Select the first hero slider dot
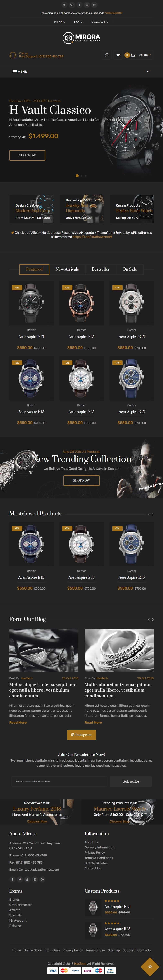 77,176
